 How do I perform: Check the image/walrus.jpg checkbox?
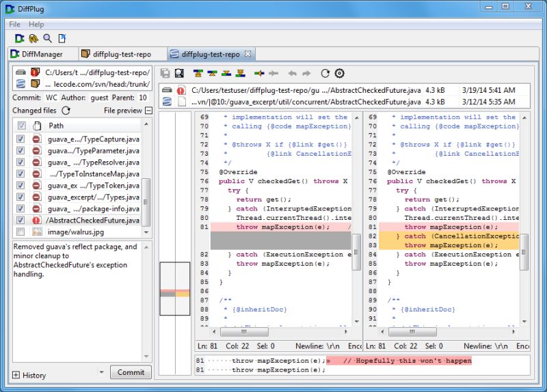(21, 232)
